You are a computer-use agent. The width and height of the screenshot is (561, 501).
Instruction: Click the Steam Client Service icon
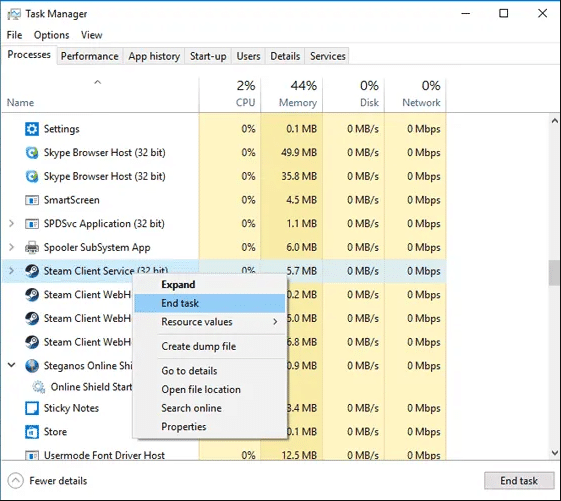[x=32, y=271]
